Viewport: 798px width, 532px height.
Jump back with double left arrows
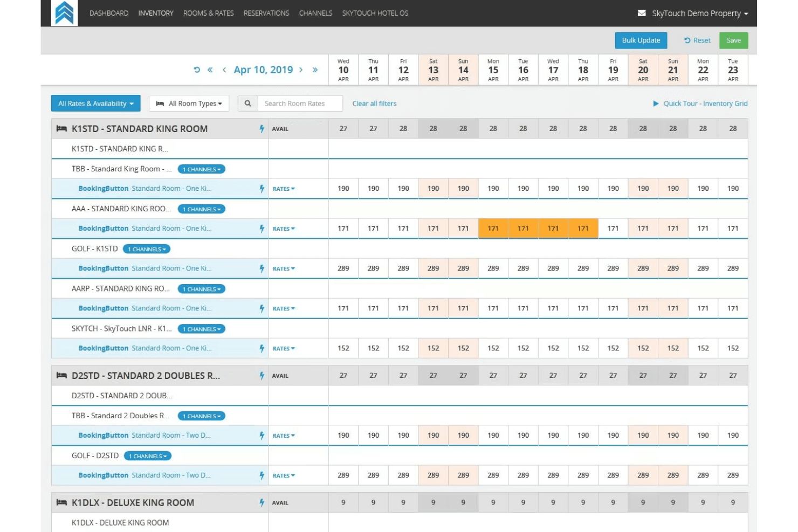pyautogui.click(x=210, y=70)
